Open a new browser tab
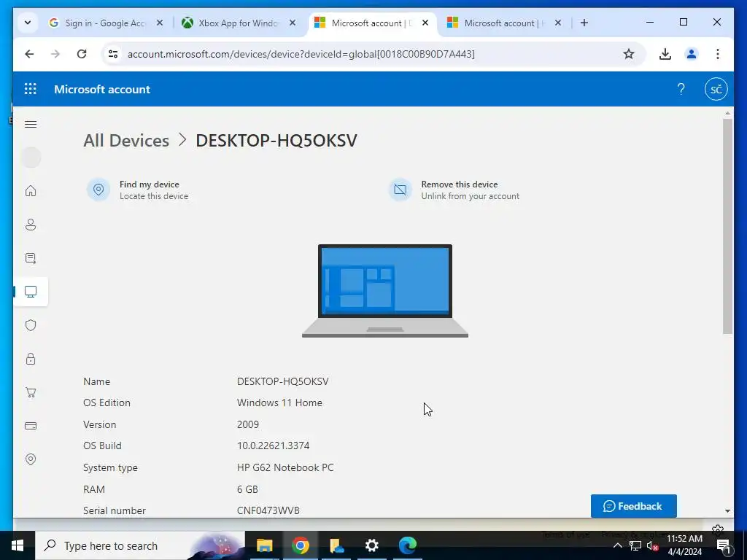 point(584,23)
